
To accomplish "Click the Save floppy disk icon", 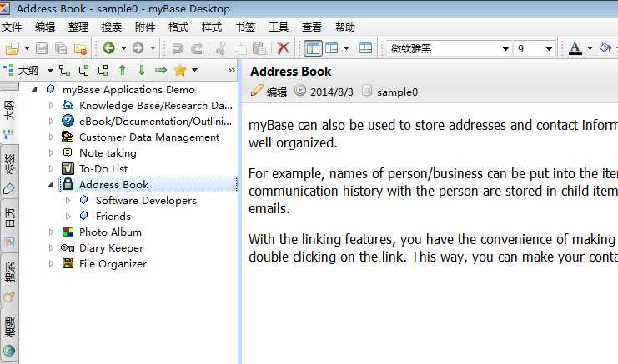I will 42,48.
